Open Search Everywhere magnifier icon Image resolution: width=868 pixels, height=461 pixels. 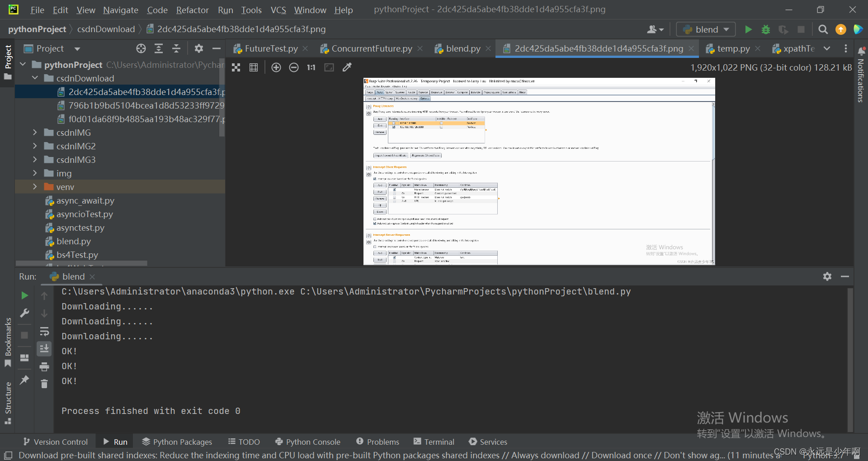823,29
